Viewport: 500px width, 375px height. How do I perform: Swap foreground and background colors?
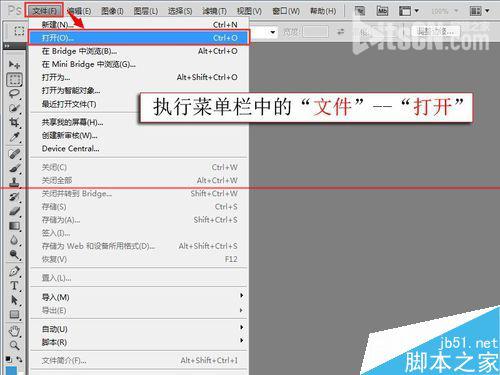(x=19, y=359)
